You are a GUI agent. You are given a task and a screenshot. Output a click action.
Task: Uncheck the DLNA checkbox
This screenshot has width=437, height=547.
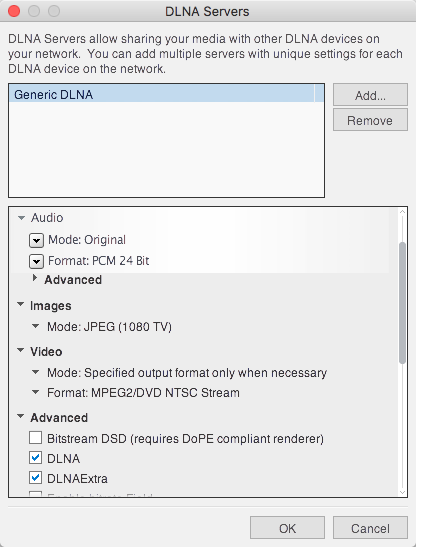tap(36, 458)
